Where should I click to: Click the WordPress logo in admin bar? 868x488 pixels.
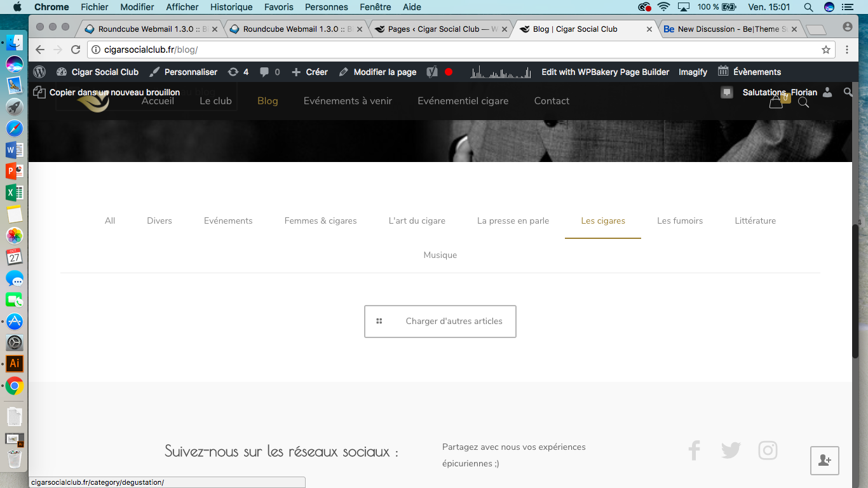tap(39, 72)
